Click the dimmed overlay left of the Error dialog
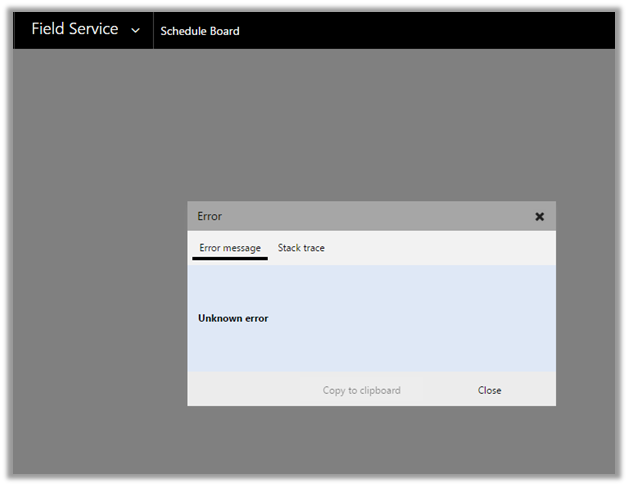This screenshot has height=486, width=628. tap(100, 300)
